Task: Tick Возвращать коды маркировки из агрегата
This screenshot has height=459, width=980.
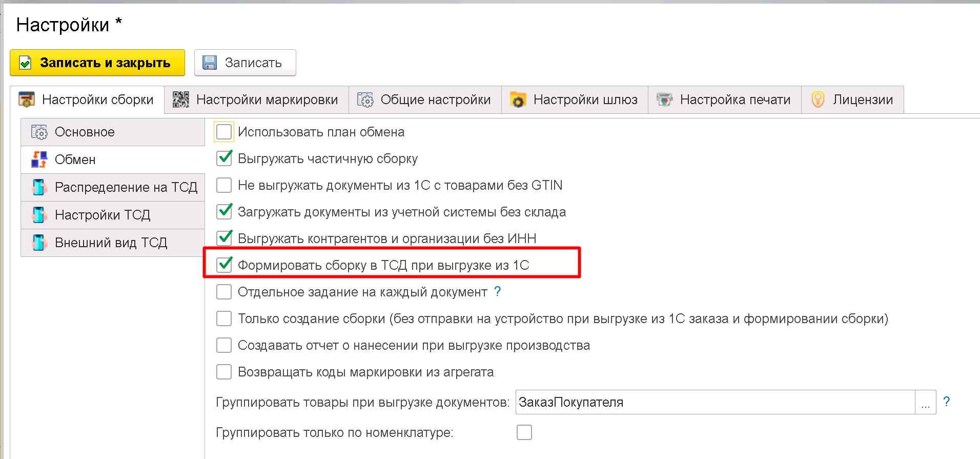Action: coord(224,372)
